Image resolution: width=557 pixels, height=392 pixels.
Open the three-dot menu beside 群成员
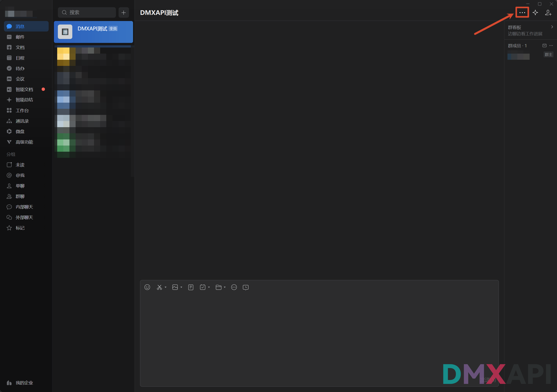(x=551, y=46)
